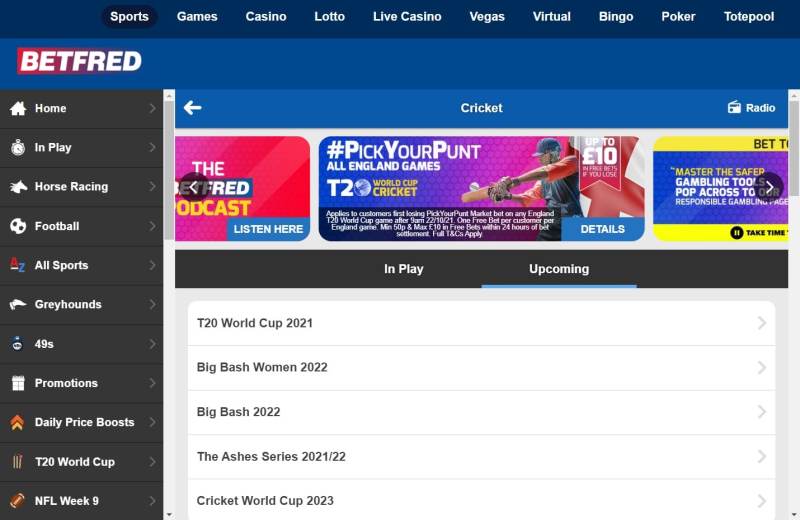Click the Home house icon
The width and height of the screenshot is (800, 520).
[18, 108]
